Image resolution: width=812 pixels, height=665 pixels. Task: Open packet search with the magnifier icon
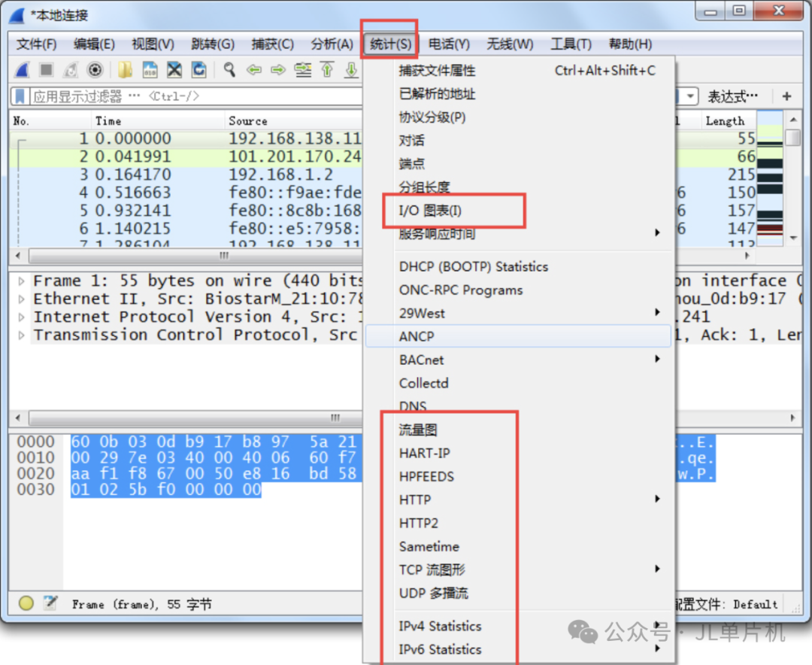click(x=229, y=70)
